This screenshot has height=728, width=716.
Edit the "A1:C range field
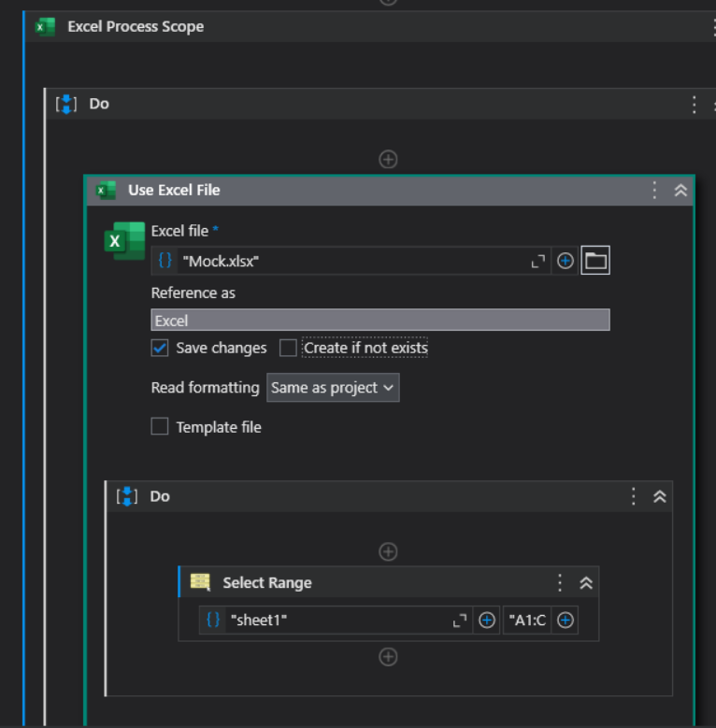(x=527, y=620)
